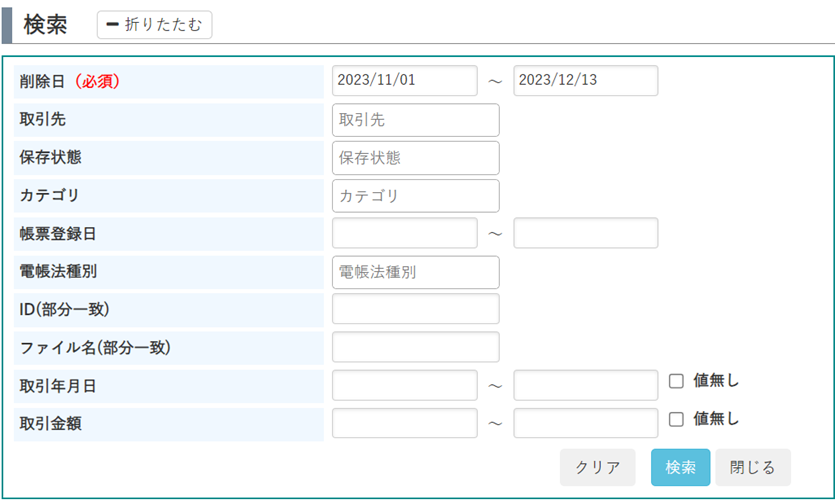This screenshot has height=500, width=835.
Task: Collapse the 検索 panel with 折りたたむ
Action: click(x=154, y=25)
